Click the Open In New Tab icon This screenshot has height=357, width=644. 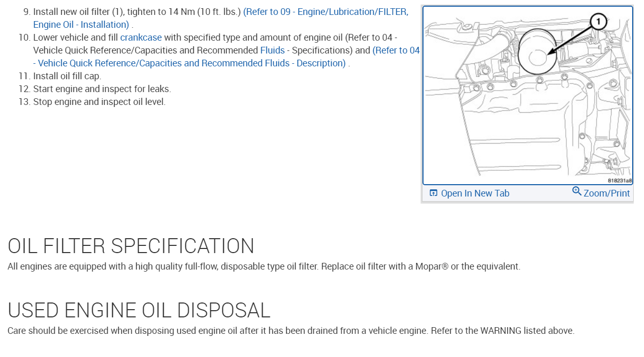(433, 193)
